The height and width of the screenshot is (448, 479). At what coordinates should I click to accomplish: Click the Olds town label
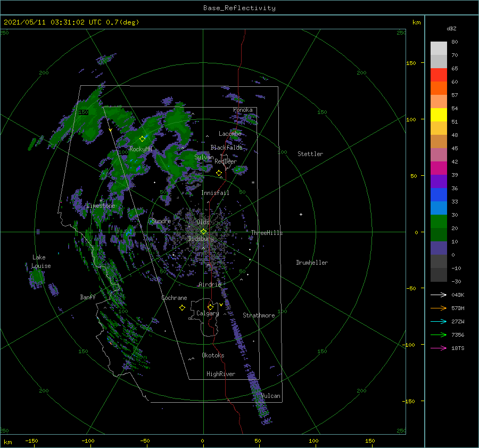pyautogui.click(x=203, y=222)
